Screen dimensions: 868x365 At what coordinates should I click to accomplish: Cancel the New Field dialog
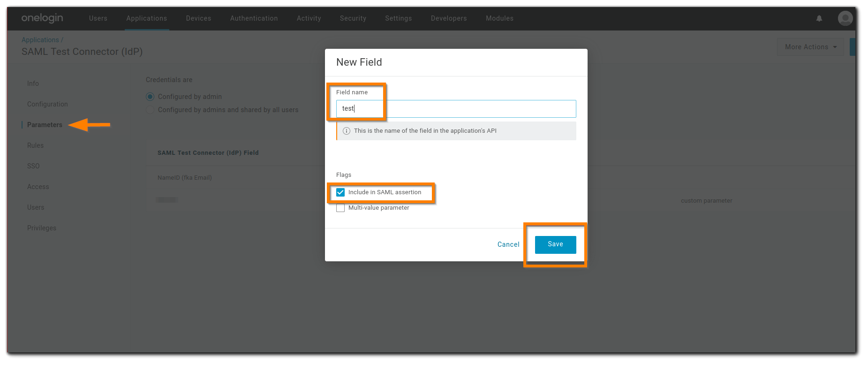[x=508, y=244]
